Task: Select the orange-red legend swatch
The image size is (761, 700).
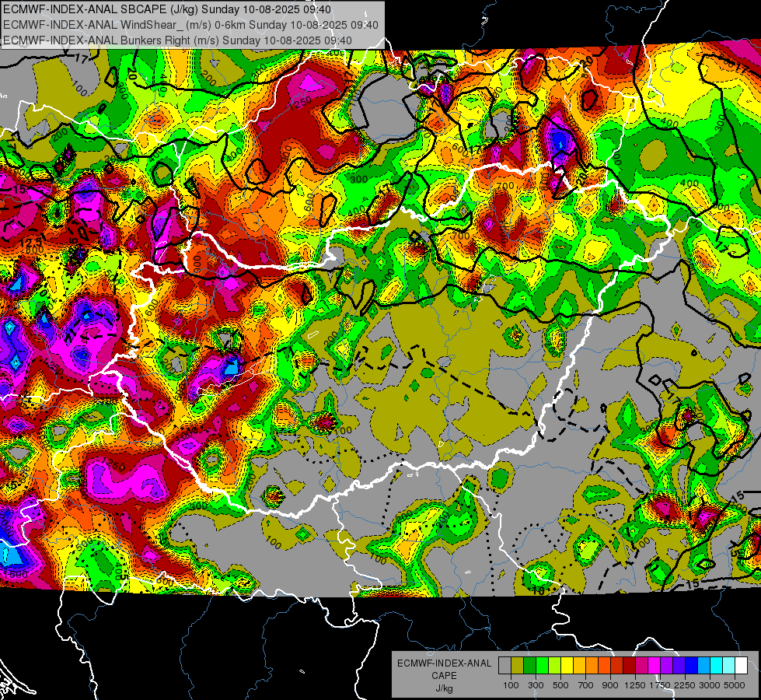Action: point(604,666)
